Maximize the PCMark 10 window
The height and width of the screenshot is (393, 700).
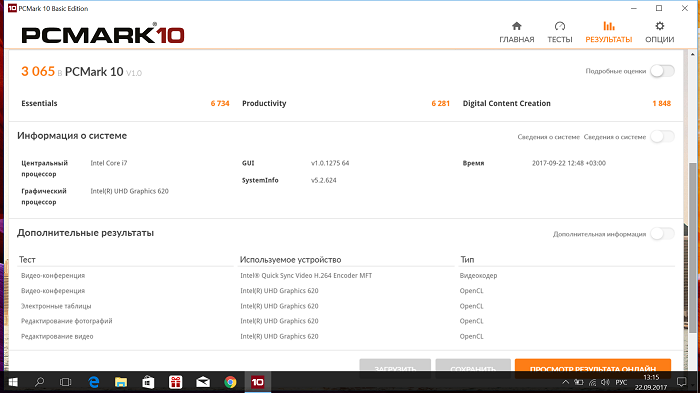(659, 8)
